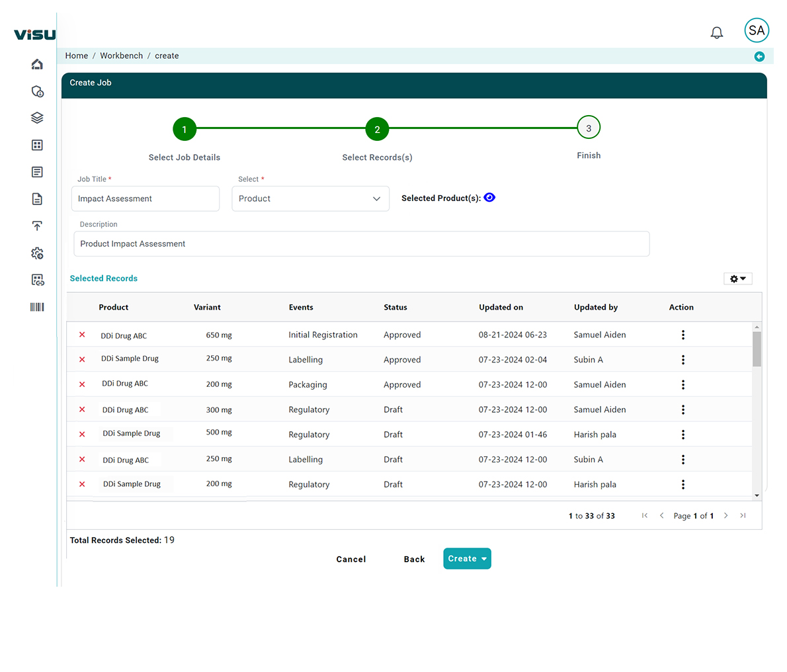Go to wizard step 1 circle
This screenshot has width=787, height=672.
[x=185, y=130]
